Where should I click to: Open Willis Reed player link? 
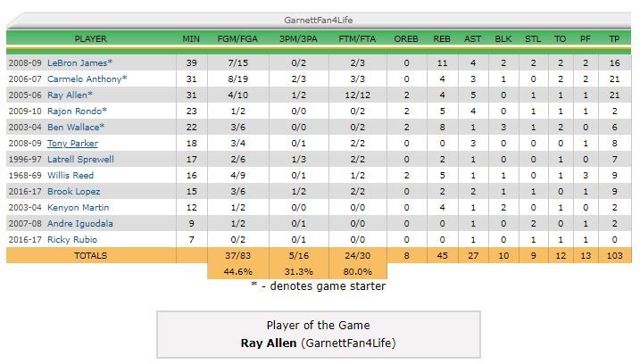pyautogui.click(x=71, y=175)
